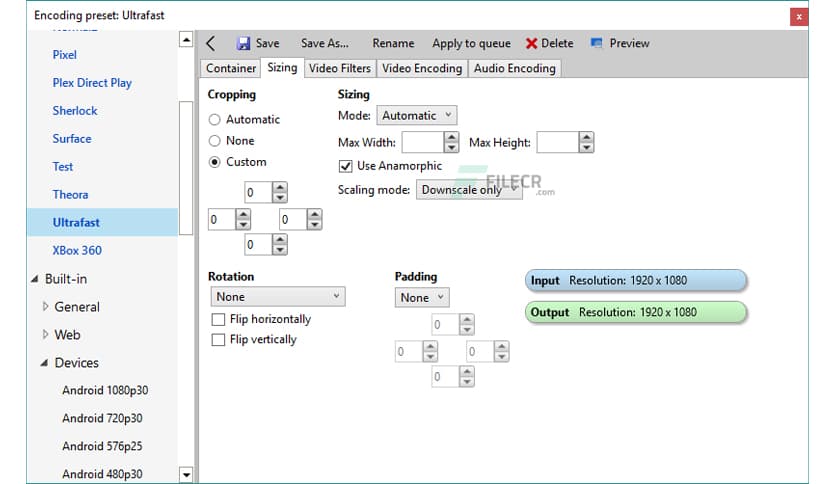
Task: Click the Max Width input field
Action: [423, 142]
